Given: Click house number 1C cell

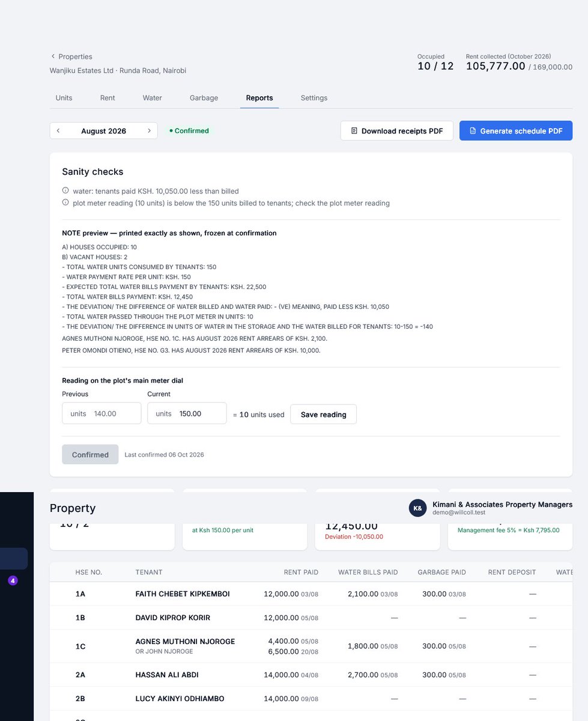Looking at the screenshot, I should 80,646.
